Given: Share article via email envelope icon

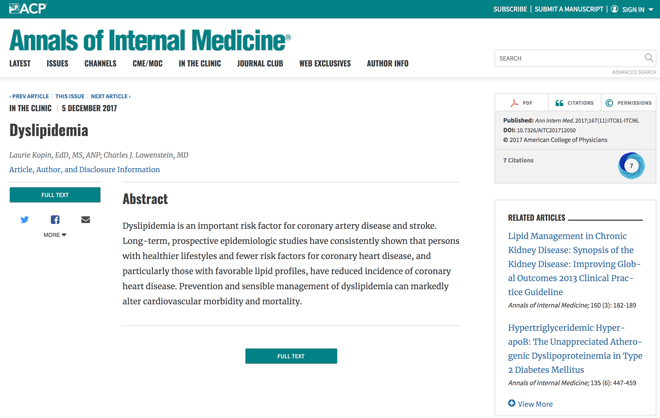Looking at the screenshot, I should (x=85, y=219).
